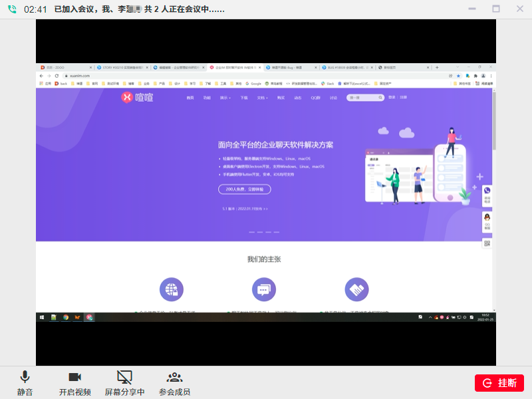Viewport: 532px width, 399px height.
Task: Select the last carousel indicator dash
Action: click(x=277, y=232)
